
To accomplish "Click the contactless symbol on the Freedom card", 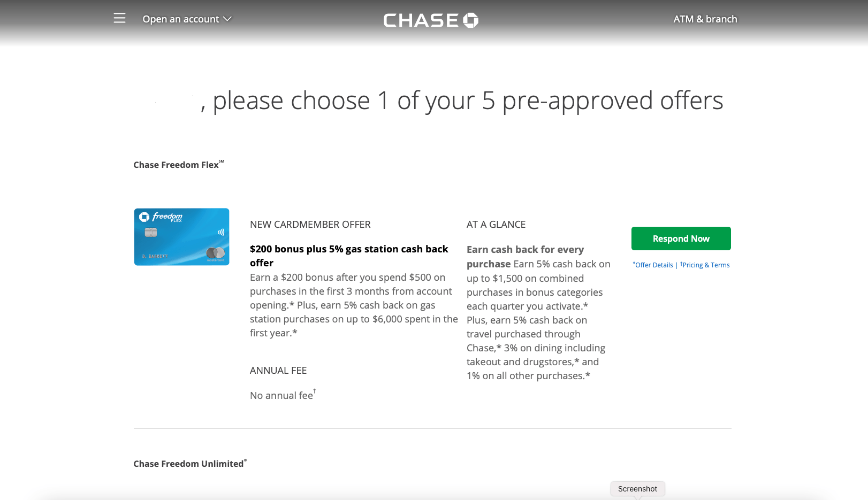I will pos(220,232).
